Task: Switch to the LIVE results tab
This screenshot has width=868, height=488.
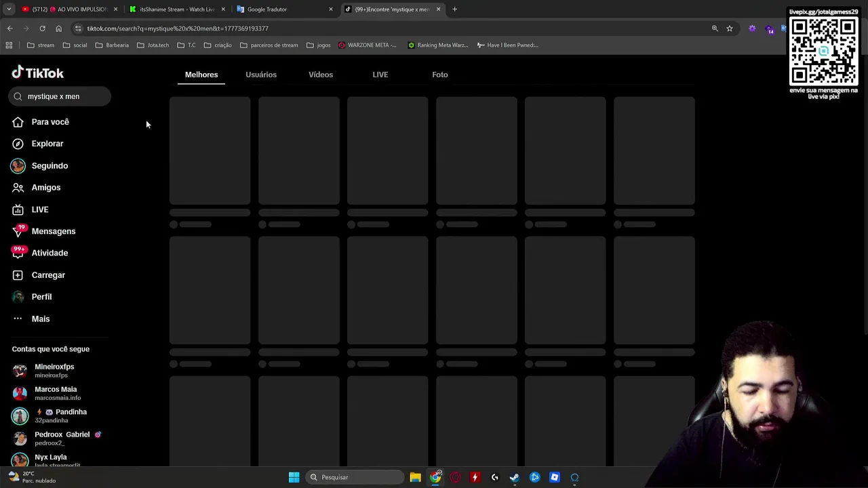Action: click(380, 75)
